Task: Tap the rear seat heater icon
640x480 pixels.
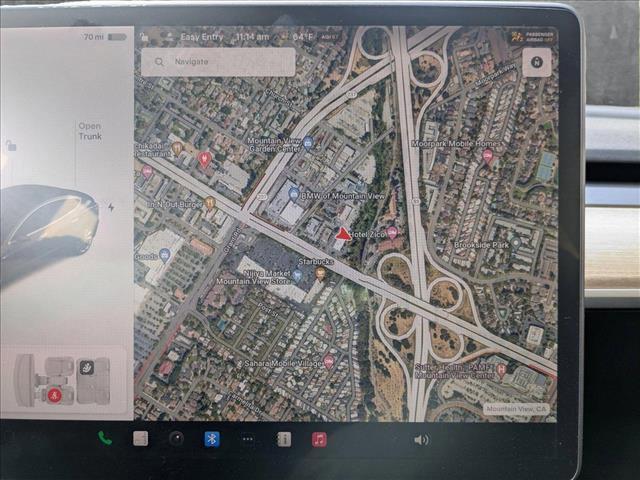Action: click(x=87, y=368)
